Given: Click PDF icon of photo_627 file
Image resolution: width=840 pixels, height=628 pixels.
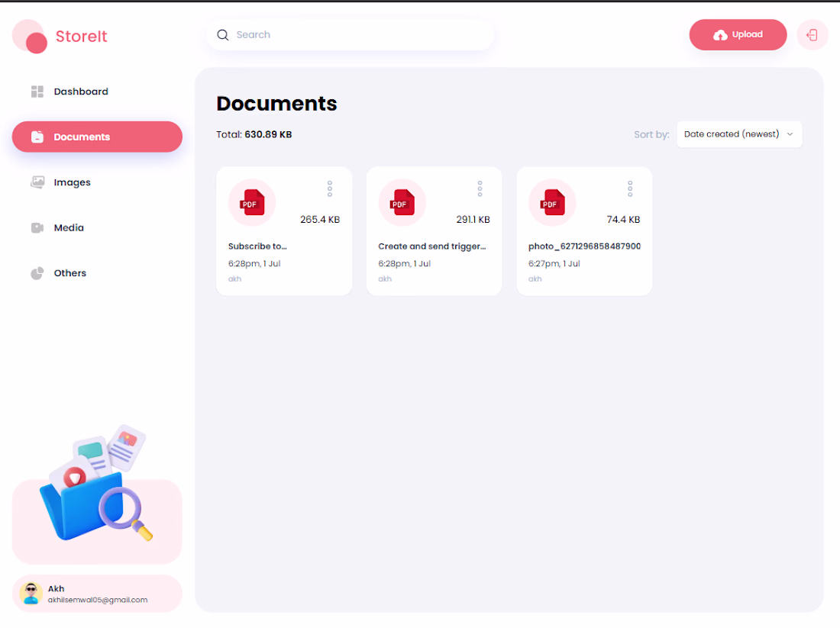Looking at the screenshot, I should pyautogui.click(x=552, y=202).
